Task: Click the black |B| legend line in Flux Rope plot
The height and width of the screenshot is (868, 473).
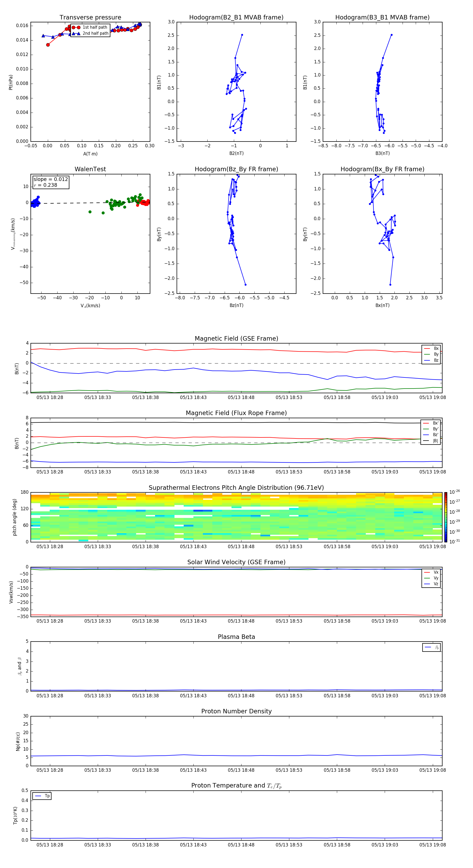Action: 426,441
